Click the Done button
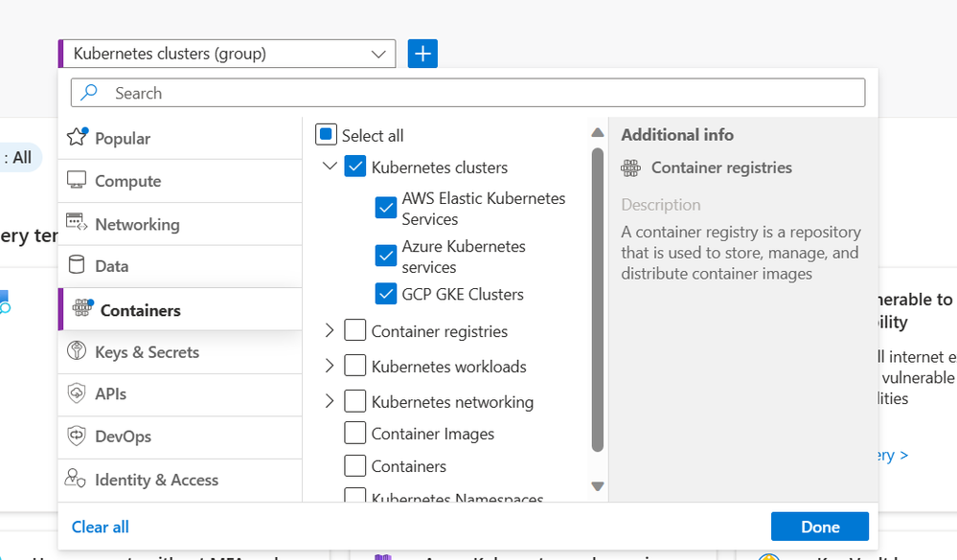Screen dimensions: 957x560 (820, 526)
